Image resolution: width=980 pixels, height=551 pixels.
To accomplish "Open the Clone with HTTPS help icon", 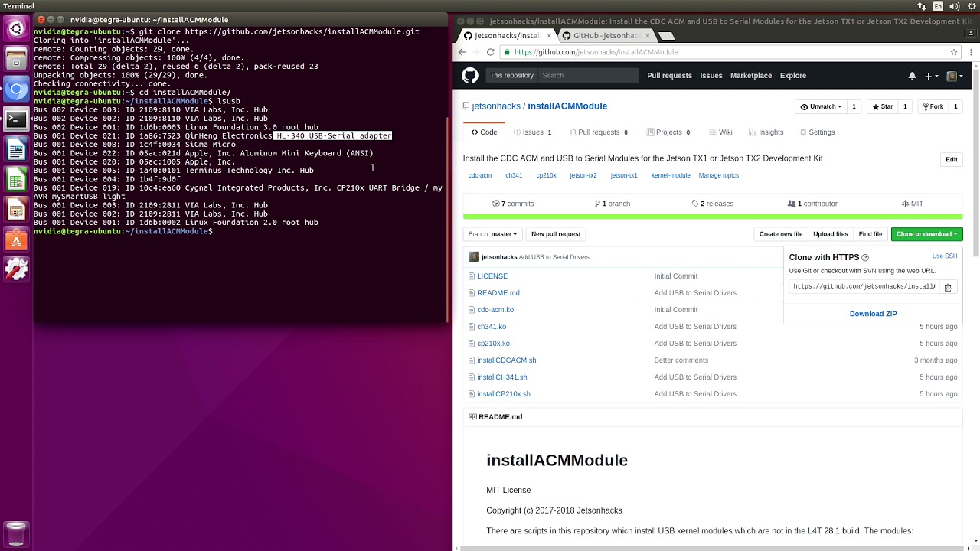I will pyautogui.click(x=865, y=258).
